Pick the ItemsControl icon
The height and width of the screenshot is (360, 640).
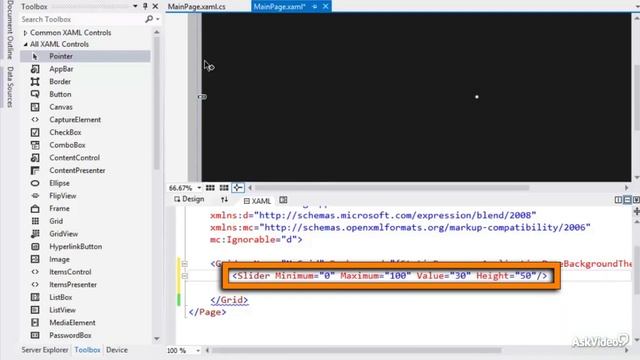click(35, 272)
